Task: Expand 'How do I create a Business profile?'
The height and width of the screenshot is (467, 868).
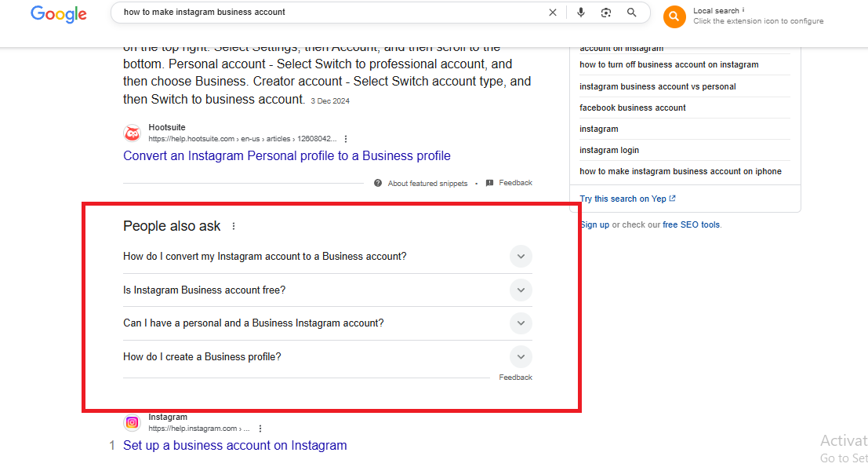Action: pos(327,357)
